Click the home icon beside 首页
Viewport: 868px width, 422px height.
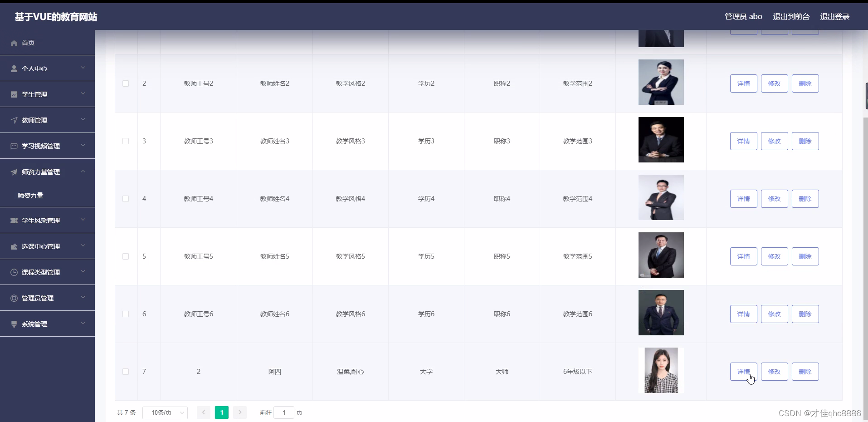(x=14, y=43)
